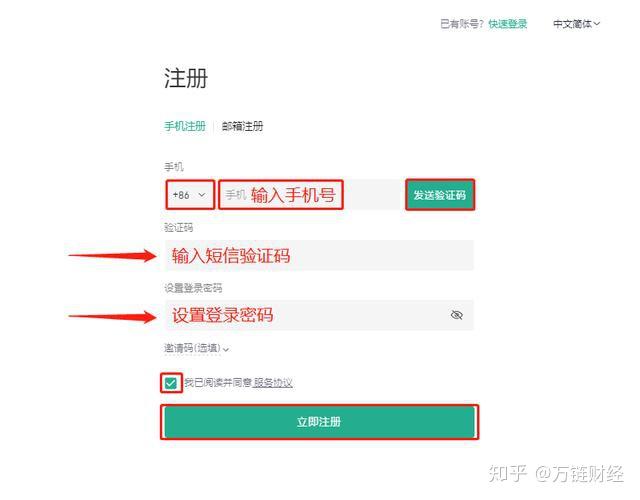Image resolution: width=640 pixels, height=500 pixels.
Task: Open the 中文简体 language dropdown
Action: (x=576, y=24)
